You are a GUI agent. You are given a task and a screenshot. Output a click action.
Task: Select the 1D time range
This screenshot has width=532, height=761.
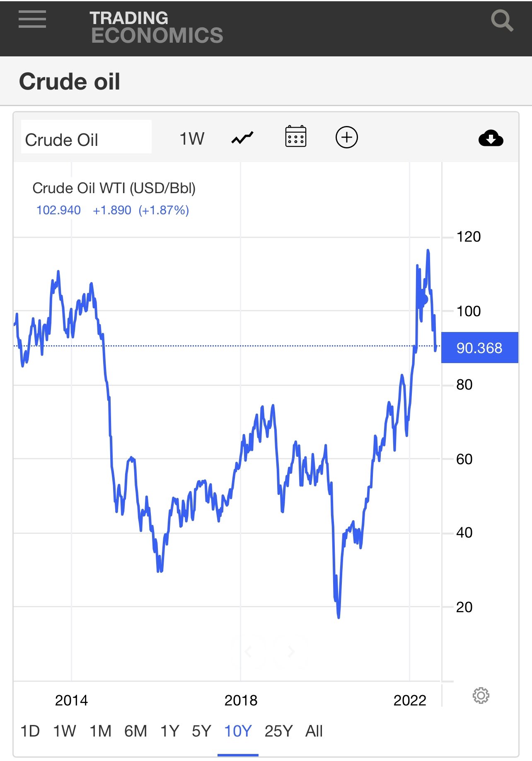click(30, 731)
